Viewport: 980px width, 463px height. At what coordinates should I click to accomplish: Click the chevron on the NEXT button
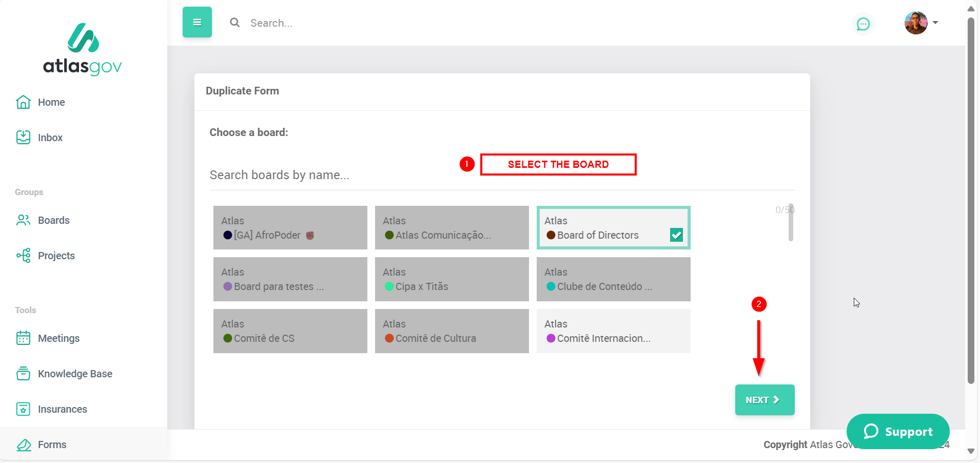point(776,400)
